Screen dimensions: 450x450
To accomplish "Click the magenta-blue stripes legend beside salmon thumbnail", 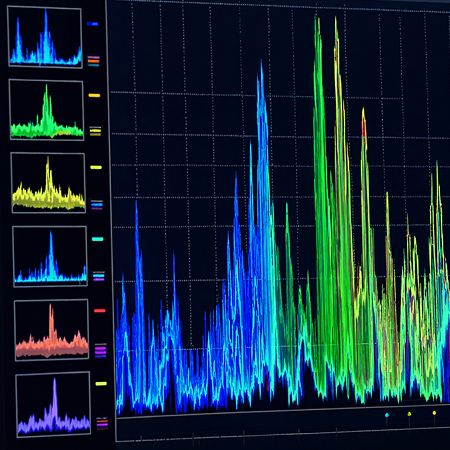I will (x=100, y=350).
